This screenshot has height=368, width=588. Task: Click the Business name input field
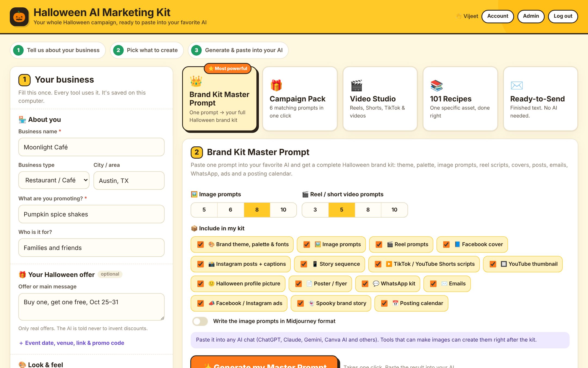91,147
